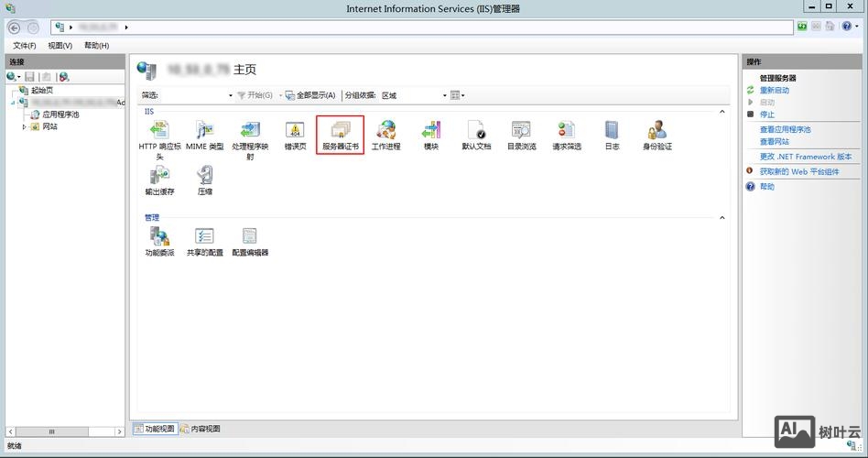The width and height of the screenshot is (868, 458).
Task: Collapse the 管理 section group
Action: pyautogui.click(x=722, y=218)
